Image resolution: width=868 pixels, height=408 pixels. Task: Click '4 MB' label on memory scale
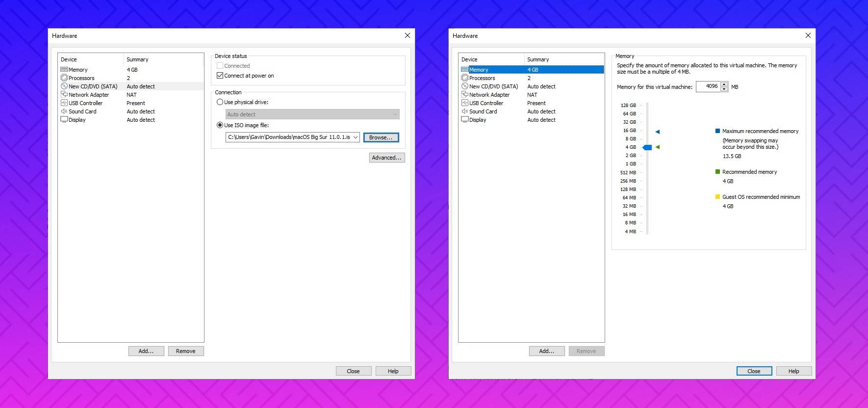pyautogui.click(x=630, y=232)
